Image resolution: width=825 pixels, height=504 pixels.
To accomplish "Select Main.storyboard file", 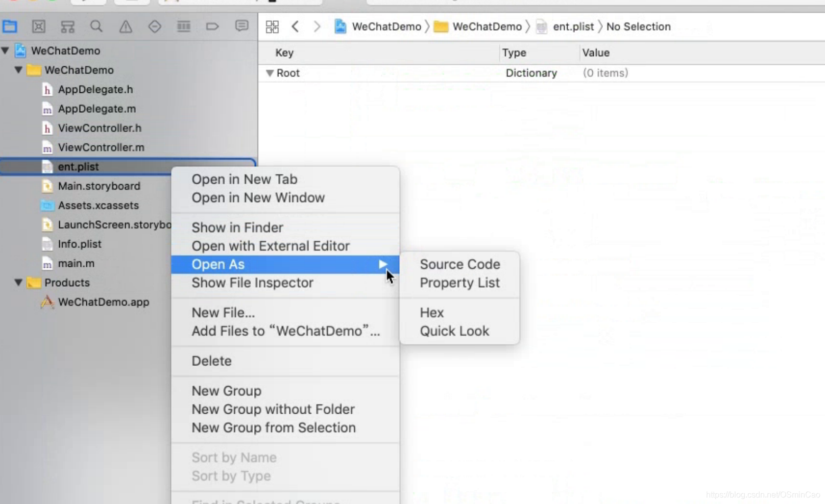I will 99,186.
